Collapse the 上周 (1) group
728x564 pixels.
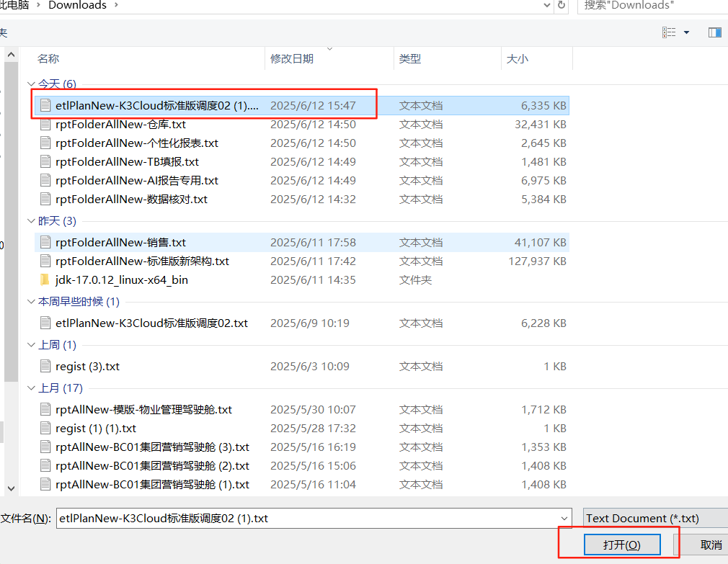tap(32, 344)
